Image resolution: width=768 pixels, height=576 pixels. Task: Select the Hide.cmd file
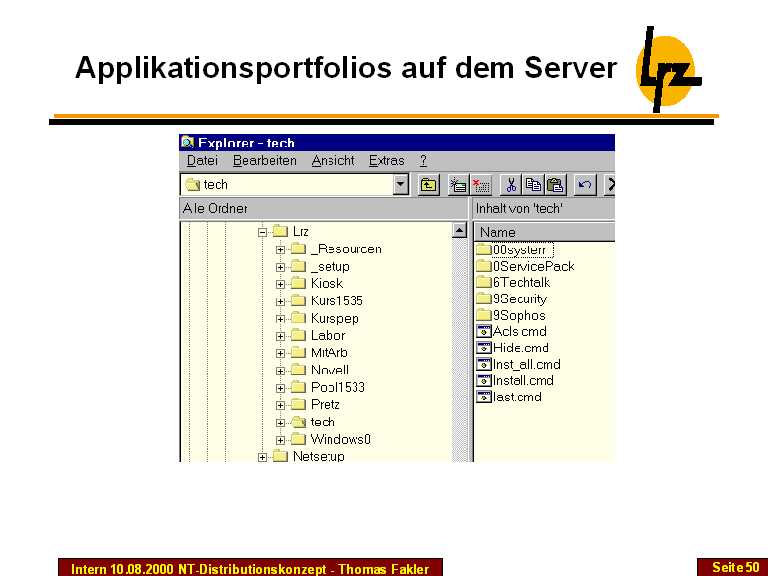520,348
